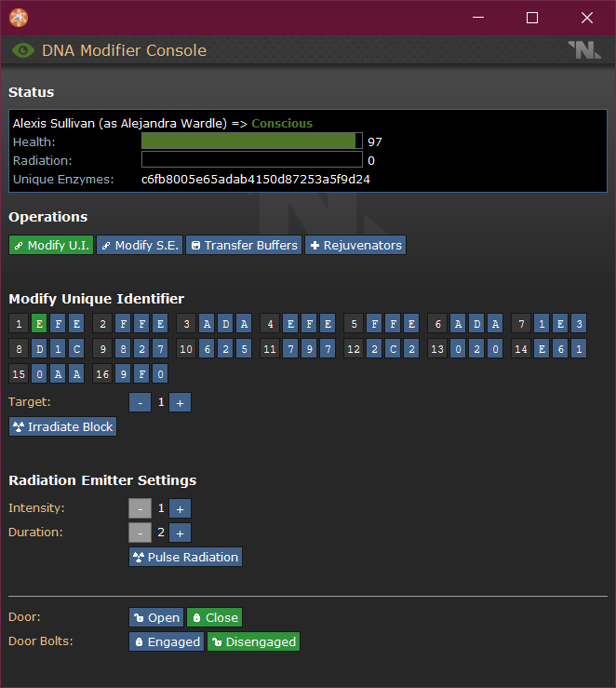Minimize the console window
616x688 pixels.
[478, 18]
